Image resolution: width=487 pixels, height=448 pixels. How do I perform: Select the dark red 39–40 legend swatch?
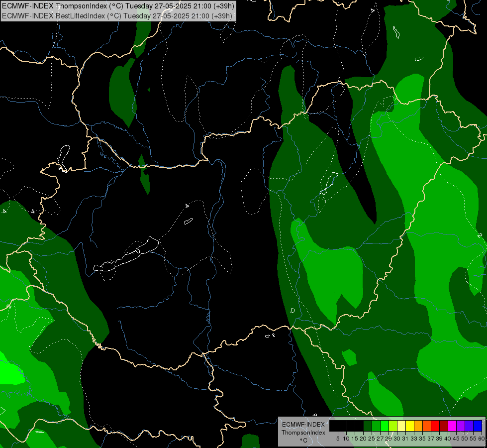click(444, 426)
